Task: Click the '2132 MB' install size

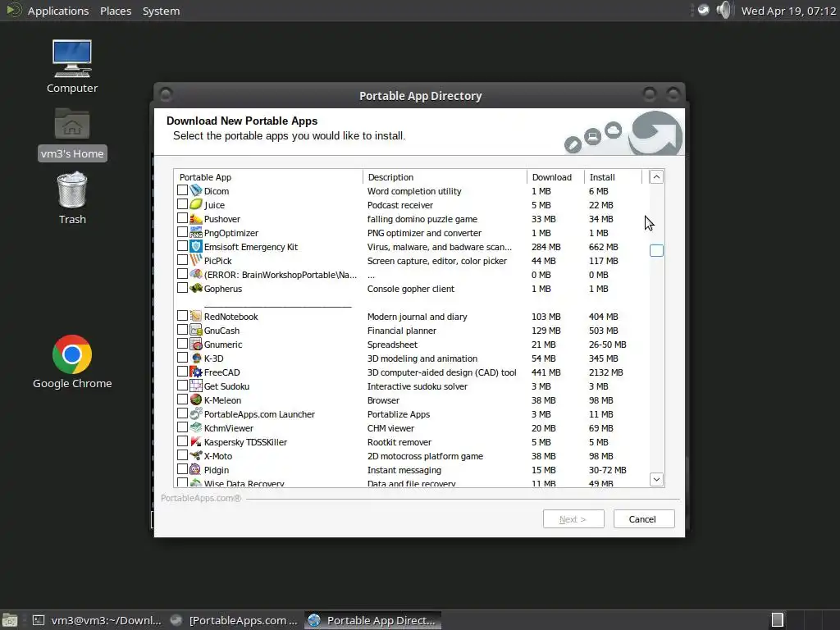Action: tap(606, 372)
